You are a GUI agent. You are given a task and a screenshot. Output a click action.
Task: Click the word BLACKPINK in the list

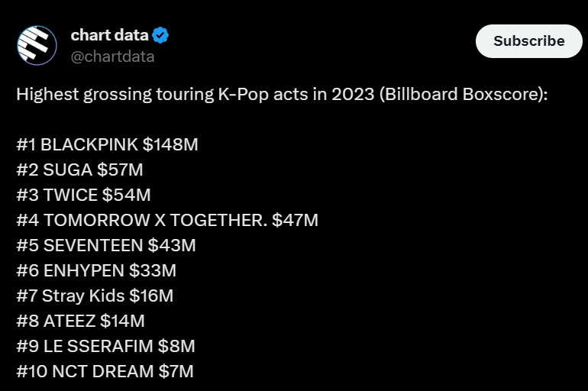click(x=89, y=144)
